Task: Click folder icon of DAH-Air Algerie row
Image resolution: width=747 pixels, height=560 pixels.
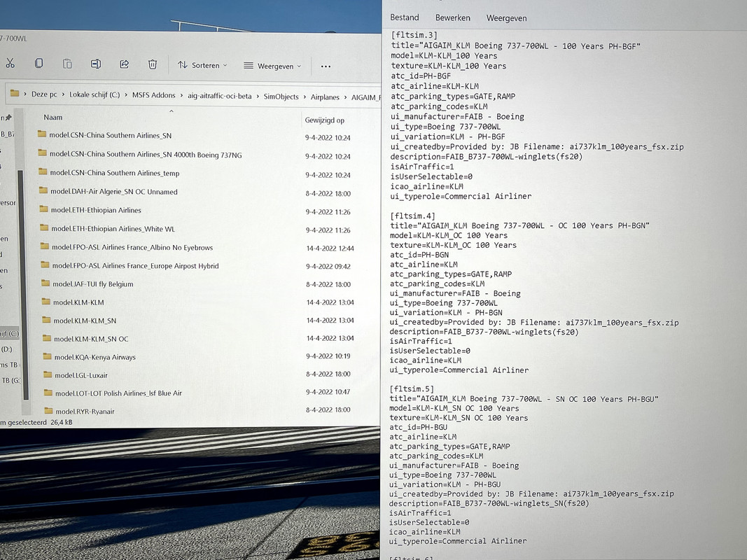Action: pos(43,190)
